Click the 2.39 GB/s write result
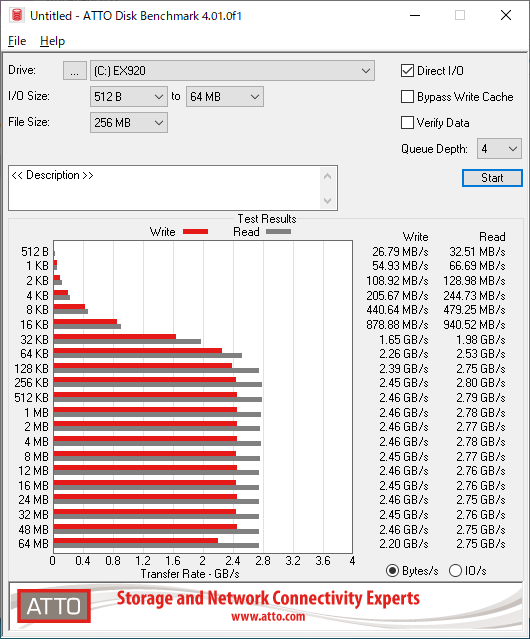Viewport: 530px width, 639px height. tap(404, 369)
